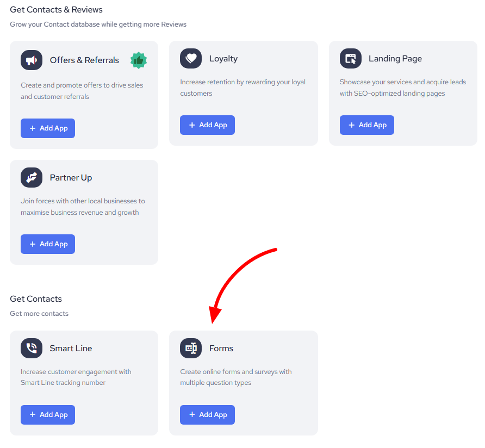Screen dimensions: 485x448
Task: Click the Partner Up handshake icon
Action: pyautogui.click(x=32, y=177)
